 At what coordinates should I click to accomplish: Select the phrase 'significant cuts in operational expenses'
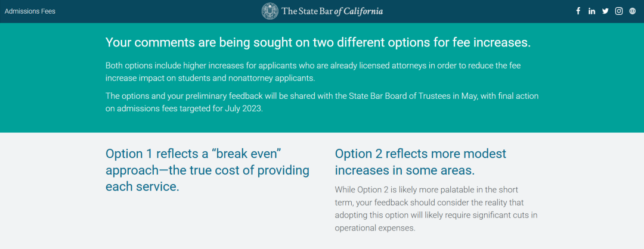pyautogui.click(x=436, y=222)
